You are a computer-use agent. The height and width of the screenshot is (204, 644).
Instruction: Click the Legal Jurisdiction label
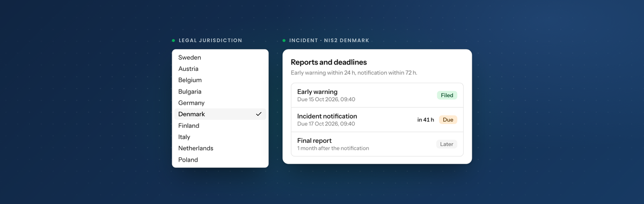coord(210,40)
